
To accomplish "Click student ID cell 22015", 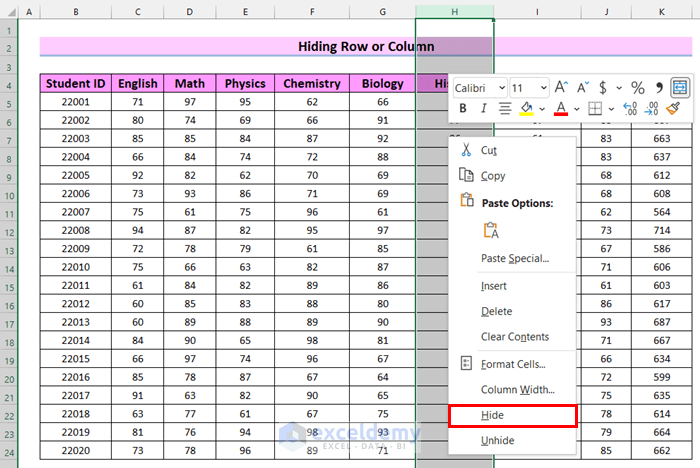I will pyautogui.click(x=76, y=359).
